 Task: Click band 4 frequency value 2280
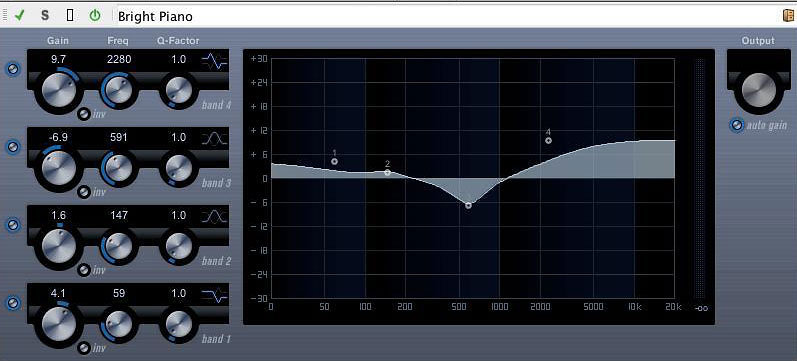tap(119, 59)
